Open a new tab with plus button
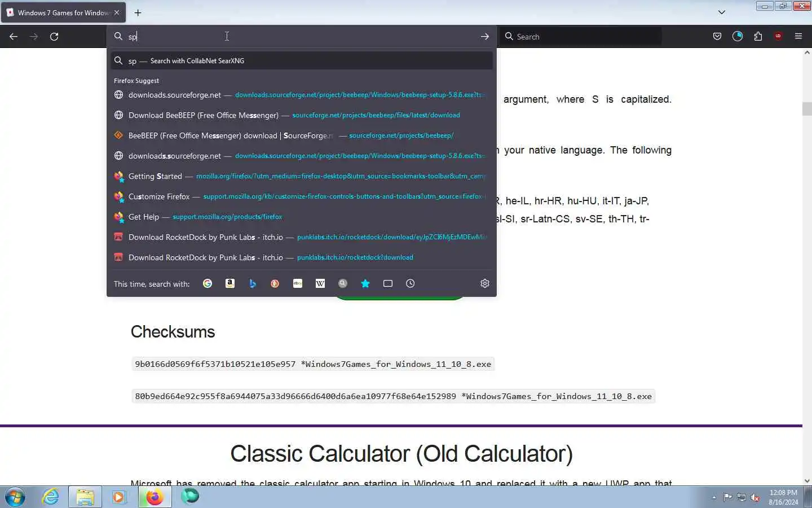This screenshot has width=812, height=508. (x=138, y=12)
